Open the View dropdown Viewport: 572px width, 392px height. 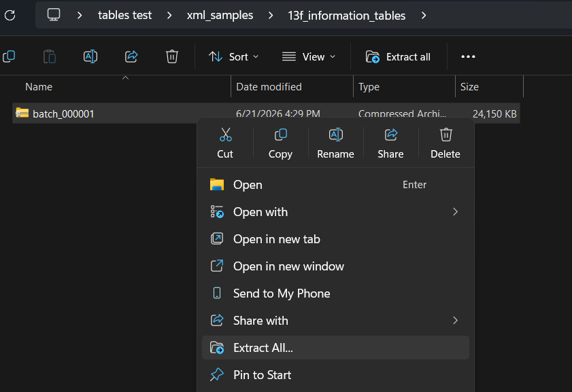(x=309, y=57)
